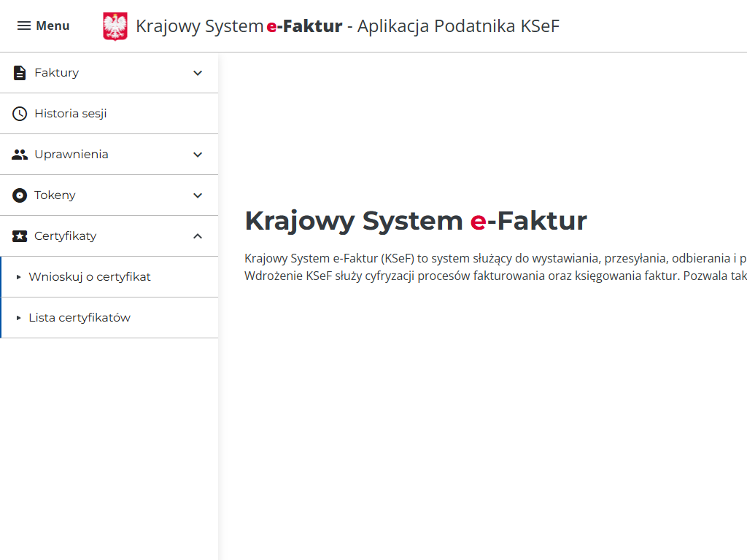Screen dimensions: 747x560
Task: Click the arrow bullet beside Wnioskuj o certyfikat
Action: point(19,277)
